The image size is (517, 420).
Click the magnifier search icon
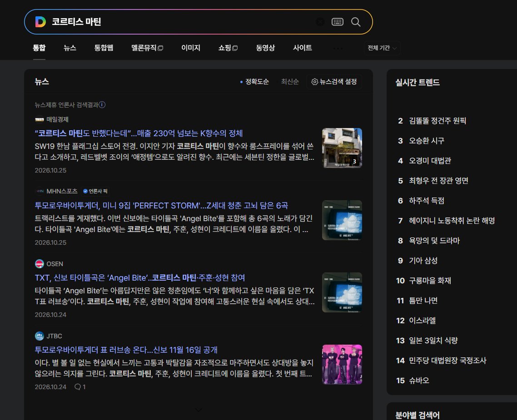pyautogui.click(x=356, y=22)
